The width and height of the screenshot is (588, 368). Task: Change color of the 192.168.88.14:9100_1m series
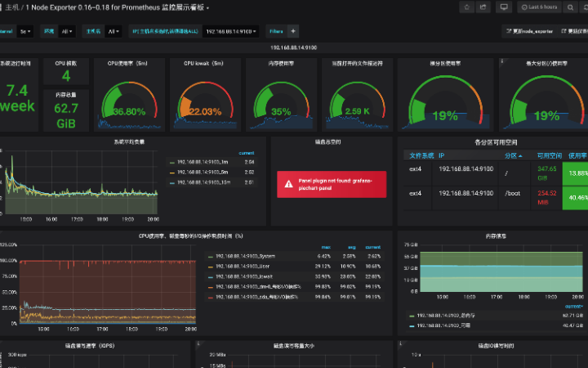172,163
